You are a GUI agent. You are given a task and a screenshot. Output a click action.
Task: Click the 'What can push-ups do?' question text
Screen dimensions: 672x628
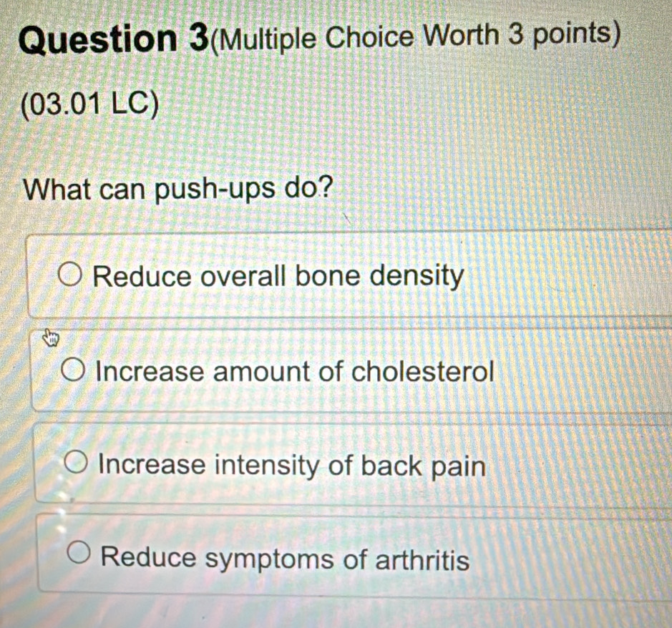(x=180, y=190)
